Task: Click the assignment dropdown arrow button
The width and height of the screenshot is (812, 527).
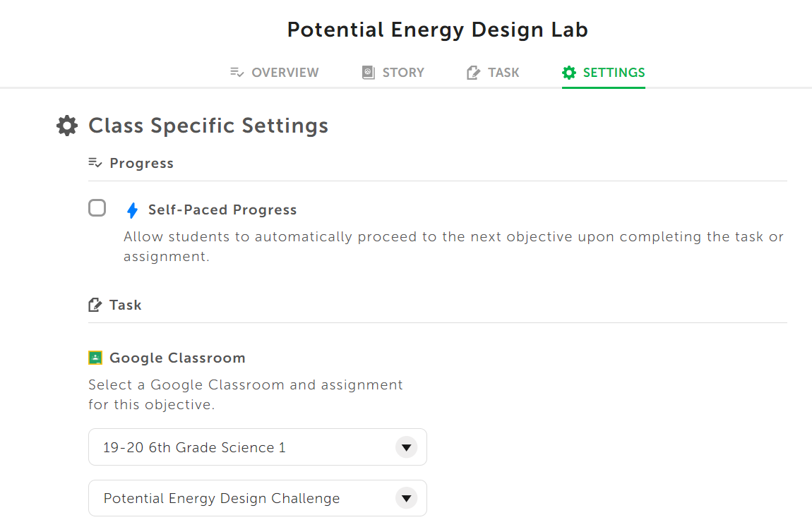Action: [407, 498]
